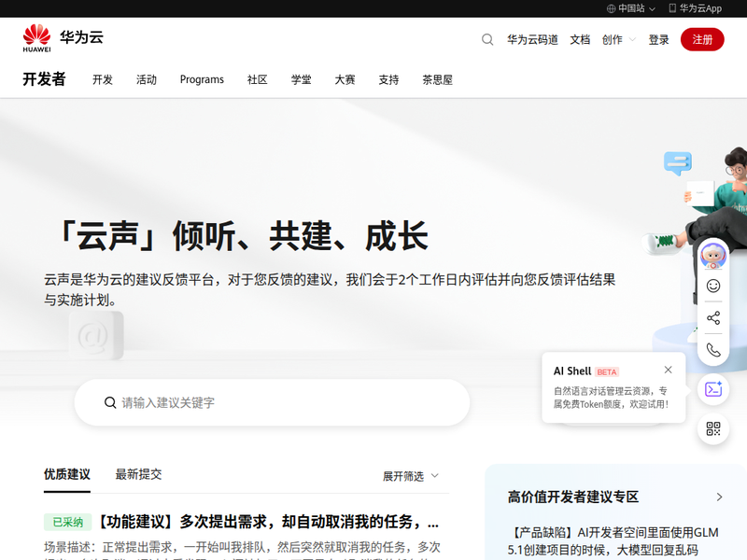Click the share icon in floating sidebar

712,317
